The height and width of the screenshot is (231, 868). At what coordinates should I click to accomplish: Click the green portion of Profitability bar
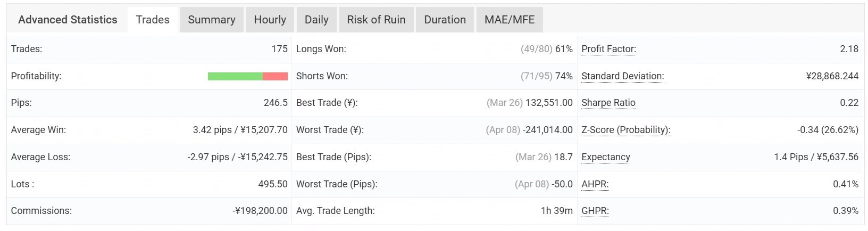click(235, 77)
